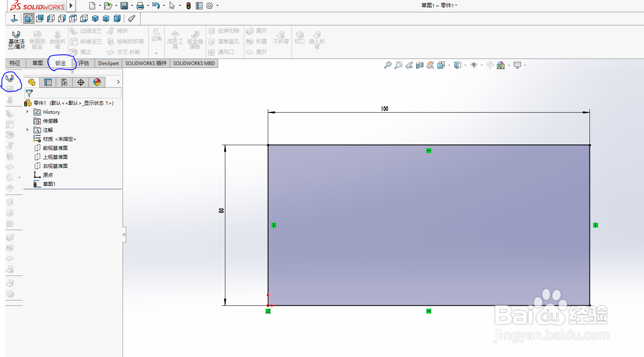This screenshot has width=644, height=357.
Task: Click the View Orientation cube icon
Action: click(441, 65)
